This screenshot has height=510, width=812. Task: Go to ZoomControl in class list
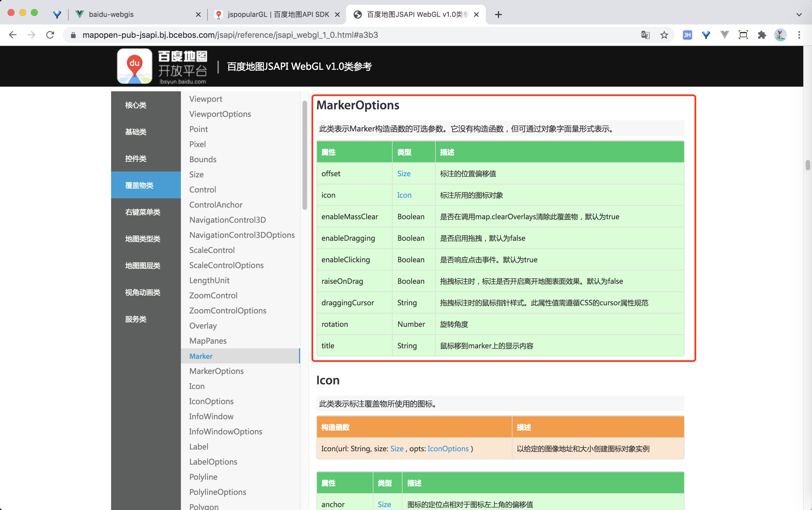213,295
